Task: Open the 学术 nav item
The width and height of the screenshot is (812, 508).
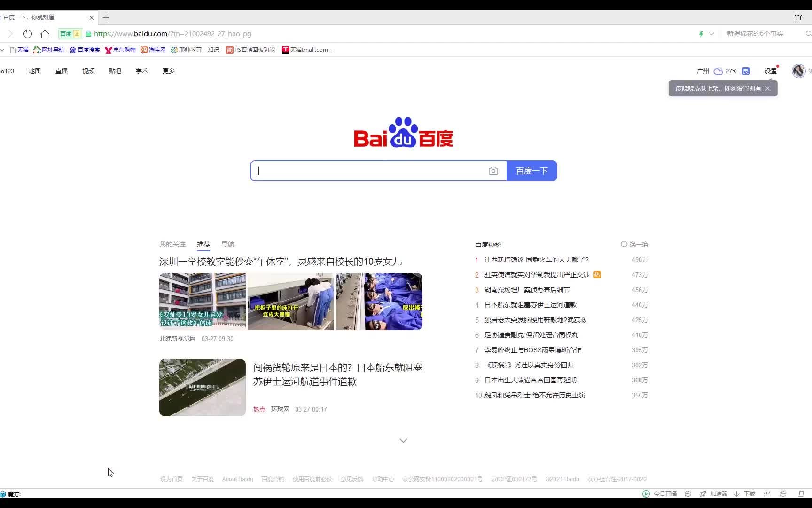Action: point(142,71)
